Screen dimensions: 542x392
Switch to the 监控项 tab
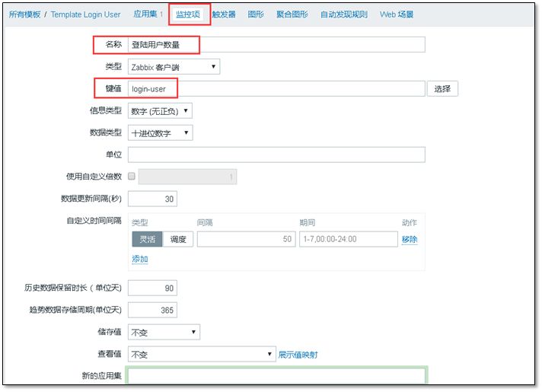click(188, 14)
